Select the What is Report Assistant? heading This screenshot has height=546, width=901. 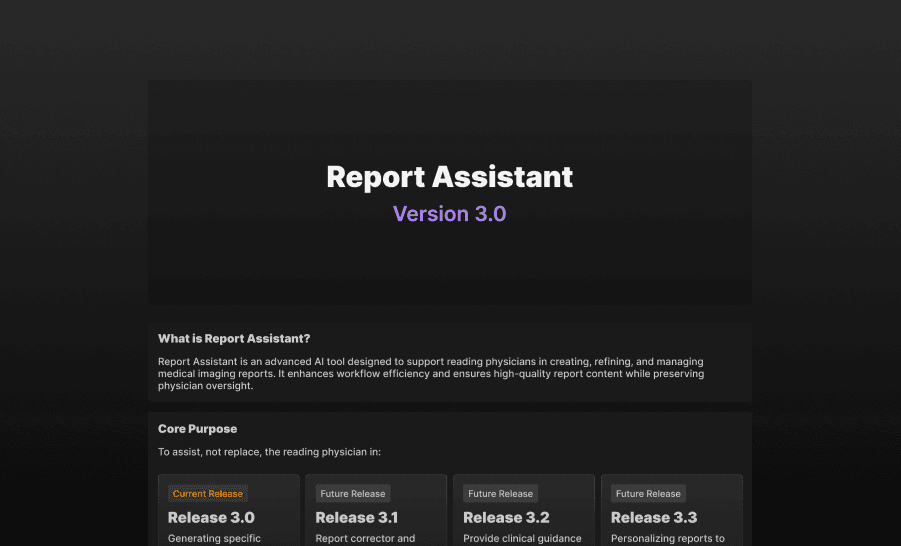point(234,339)
